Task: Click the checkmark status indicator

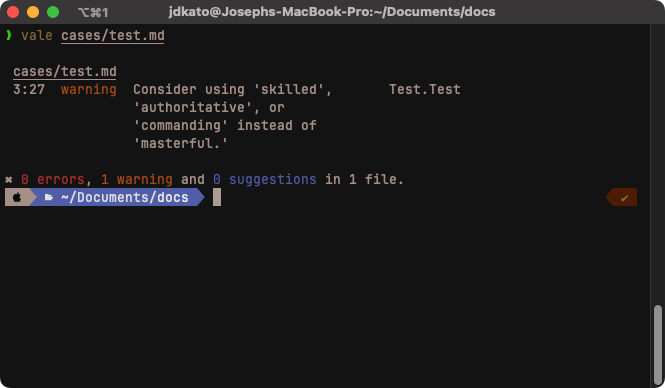Action: pos(624,198)
